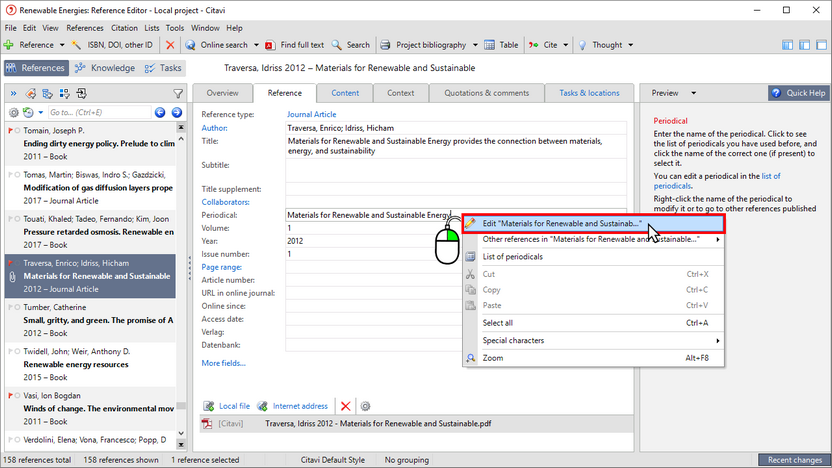This screenshot has width=832, height=468.
Task: Click Author field label link
Action: pos(214,128)
